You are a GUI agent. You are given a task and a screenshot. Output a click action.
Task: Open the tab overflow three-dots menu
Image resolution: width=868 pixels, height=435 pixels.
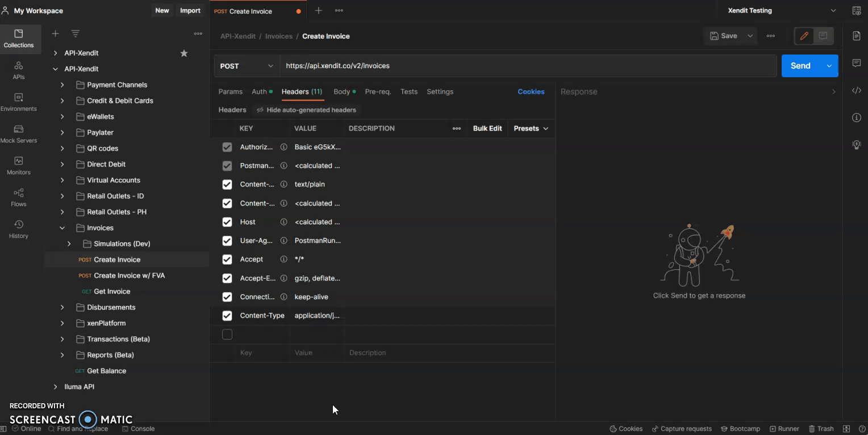(339, 11)
